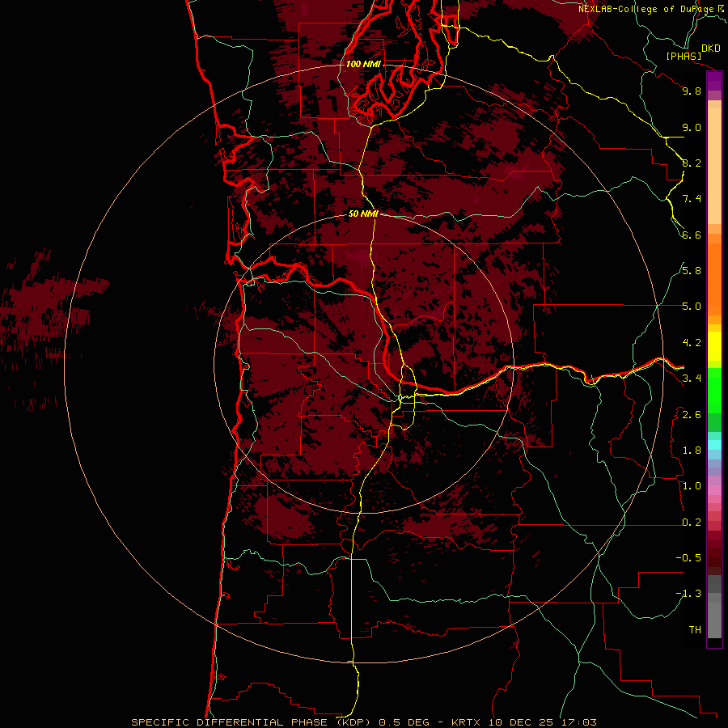
Task: Select the 0.2 scale value
Action: point(692,523)
